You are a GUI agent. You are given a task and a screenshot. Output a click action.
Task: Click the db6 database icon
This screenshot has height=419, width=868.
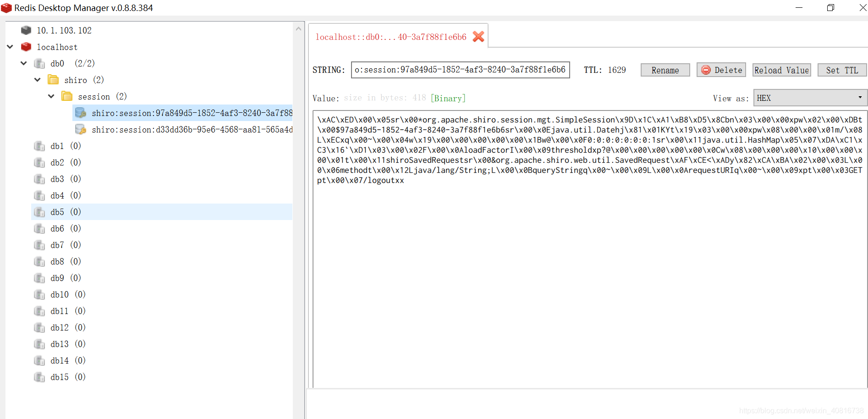click(x=39, y=228)
